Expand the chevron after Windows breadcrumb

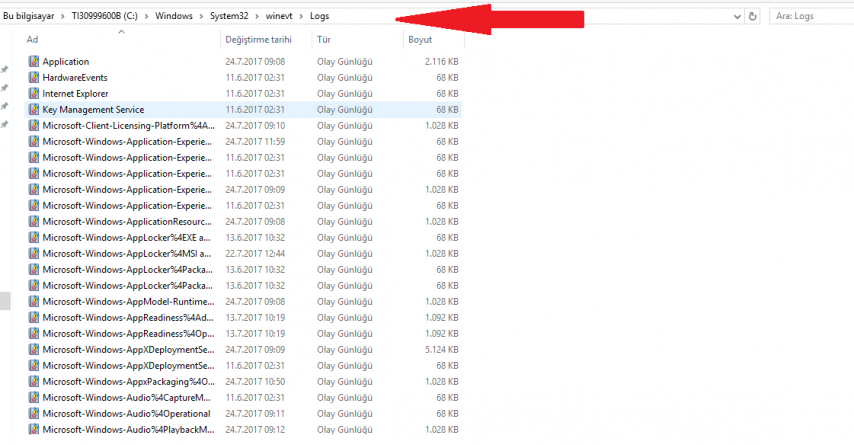[202, 16]
